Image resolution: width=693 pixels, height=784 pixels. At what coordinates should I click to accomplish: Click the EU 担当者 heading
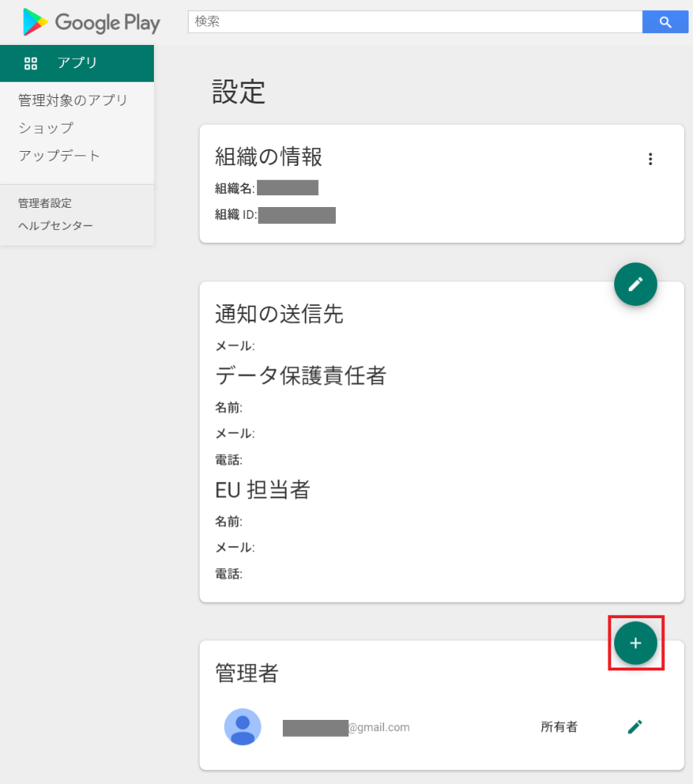click(x=262, y=489)
